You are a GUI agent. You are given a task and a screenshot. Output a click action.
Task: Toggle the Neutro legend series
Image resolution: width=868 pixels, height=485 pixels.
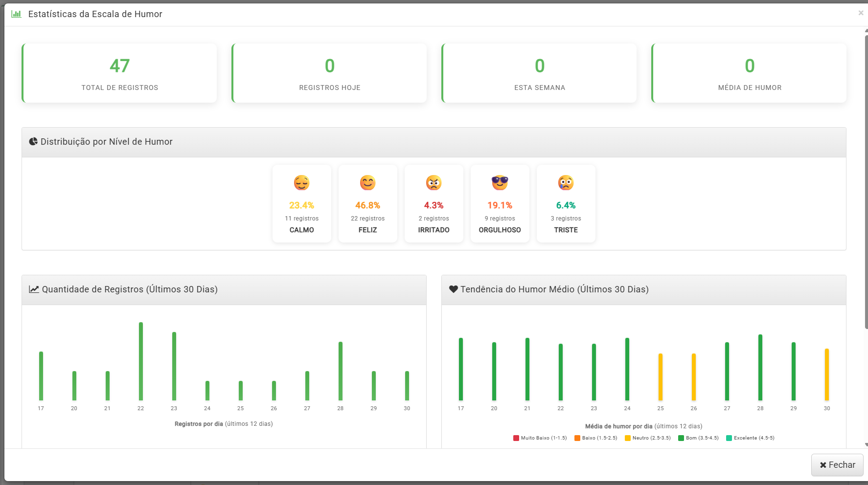tap(648, 438)
